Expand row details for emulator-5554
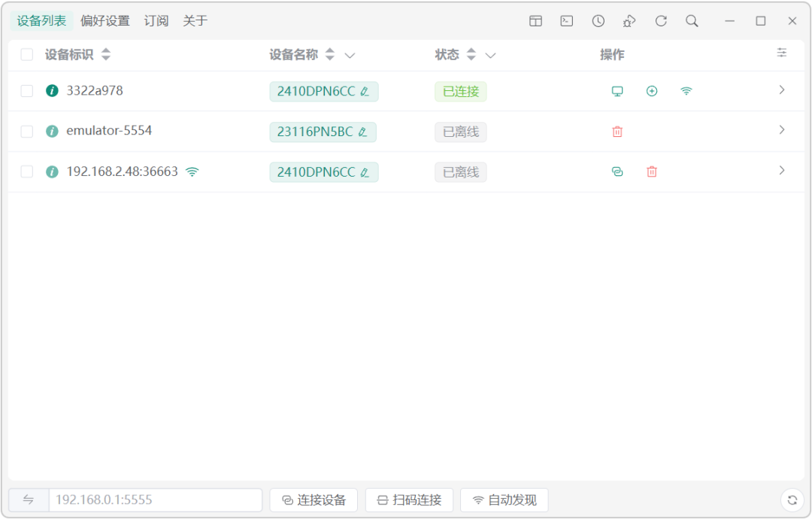This screenshot has width=812, height=519. [x=782, y=130]
